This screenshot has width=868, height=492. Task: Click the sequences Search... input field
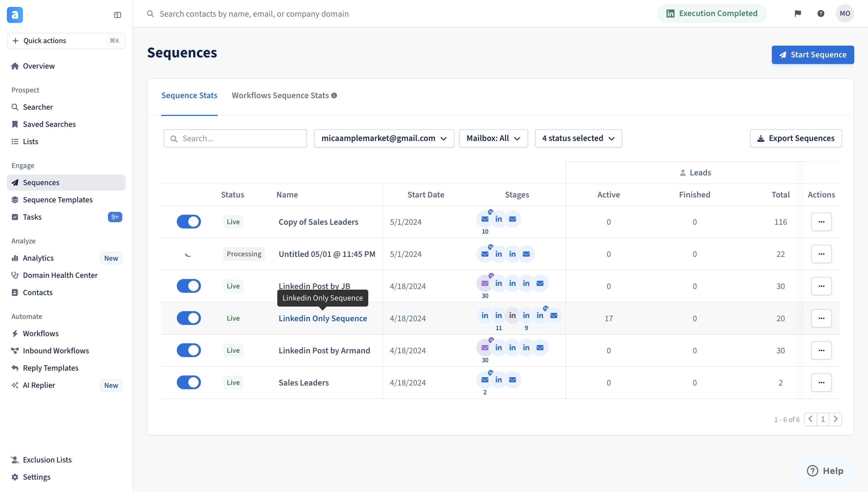[240, 139]
